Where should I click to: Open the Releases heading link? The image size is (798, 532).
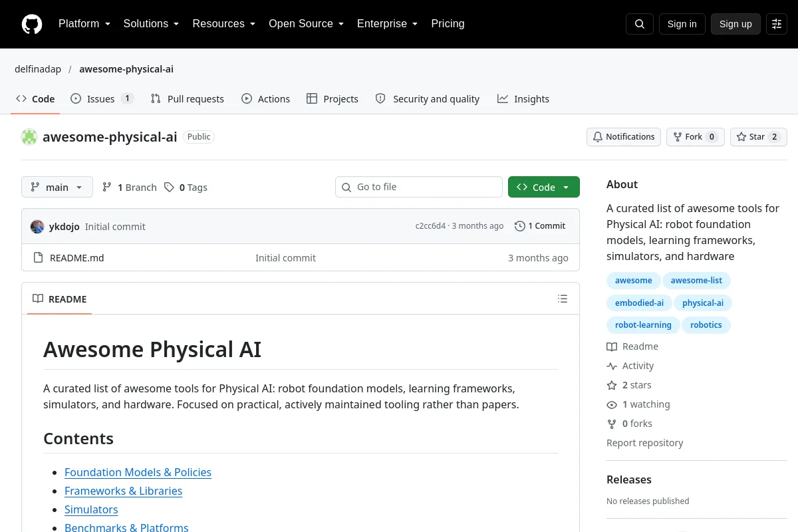coord(629,479)
